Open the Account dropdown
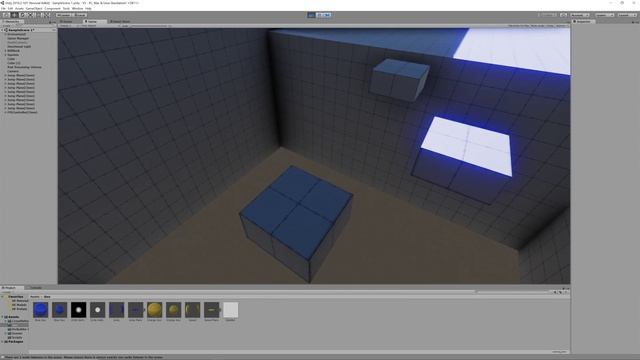The height and width of the screenshot is (360, 640). [580, 15]
